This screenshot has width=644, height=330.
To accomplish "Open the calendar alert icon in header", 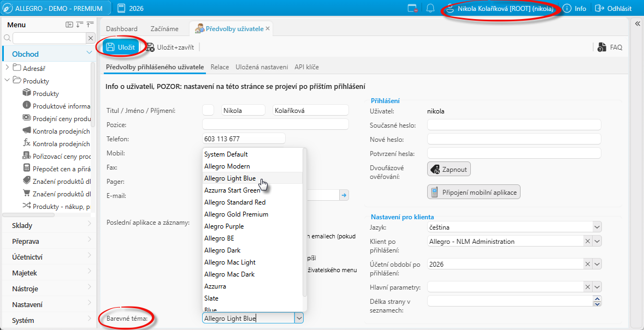I will (412, 8).
